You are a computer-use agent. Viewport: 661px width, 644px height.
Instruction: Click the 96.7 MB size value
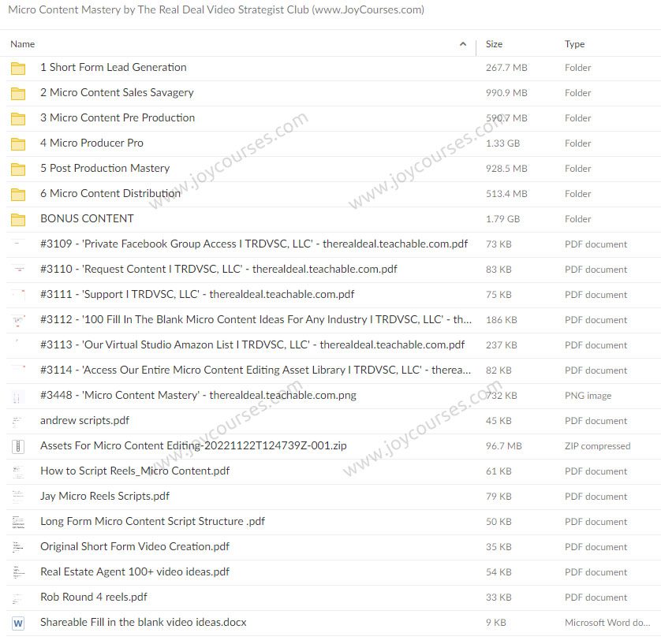click(x=504, y=446)
